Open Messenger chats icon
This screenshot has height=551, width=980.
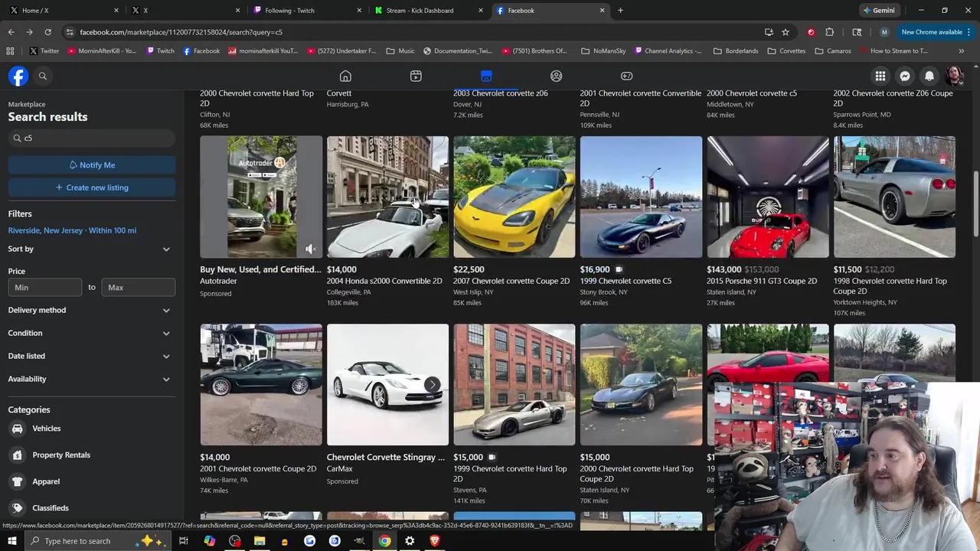tap(905, 76)
